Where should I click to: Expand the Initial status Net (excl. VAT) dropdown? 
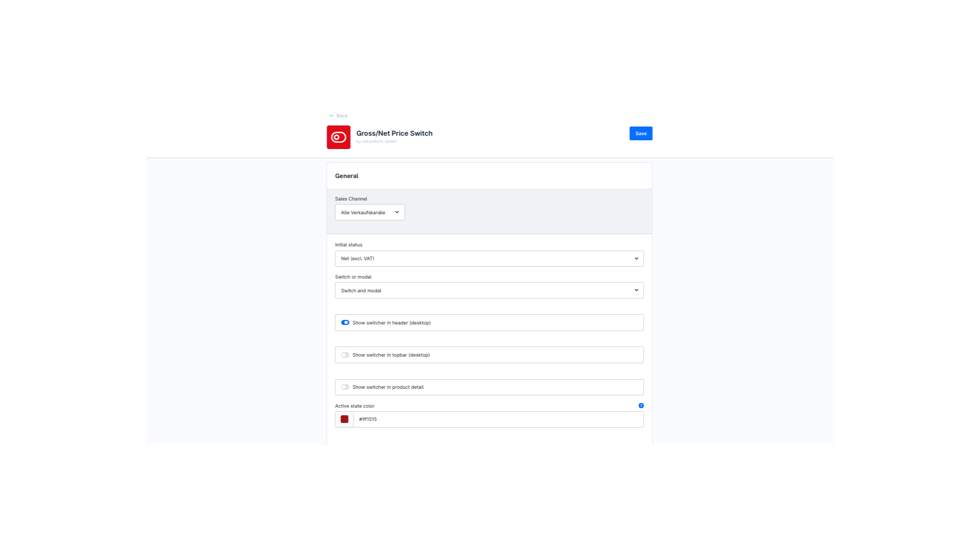pos(488,259)
